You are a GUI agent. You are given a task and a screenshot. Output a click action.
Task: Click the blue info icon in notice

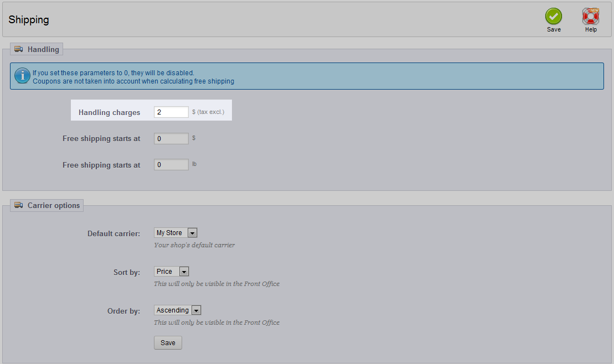pyautogui.click(x=22, y=76)
